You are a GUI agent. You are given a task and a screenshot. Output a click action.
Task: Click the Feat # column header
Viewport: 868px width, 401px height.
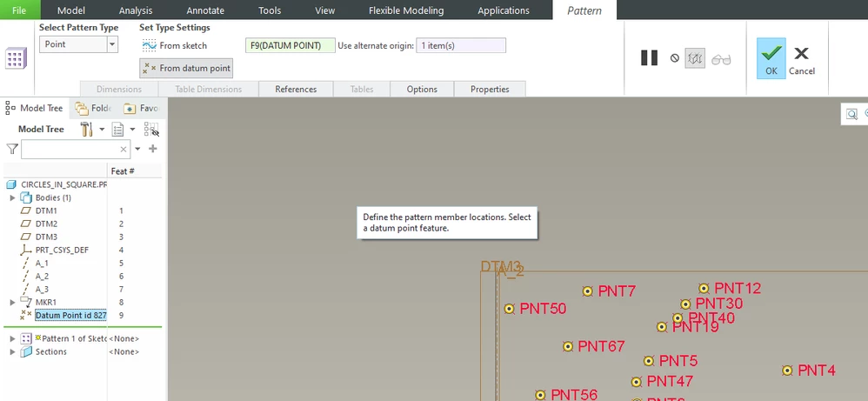(123, 171)
